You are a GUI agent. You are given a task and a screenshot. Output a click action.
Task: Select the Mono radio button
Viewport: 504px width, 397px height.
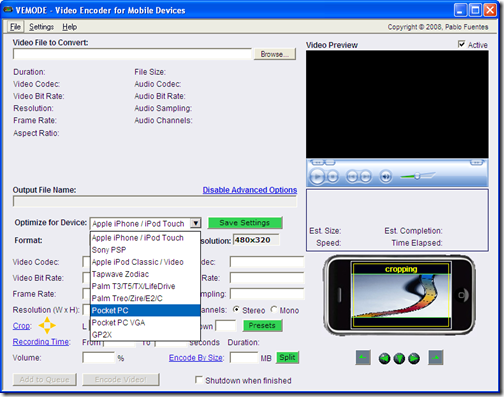coord(274,310)
